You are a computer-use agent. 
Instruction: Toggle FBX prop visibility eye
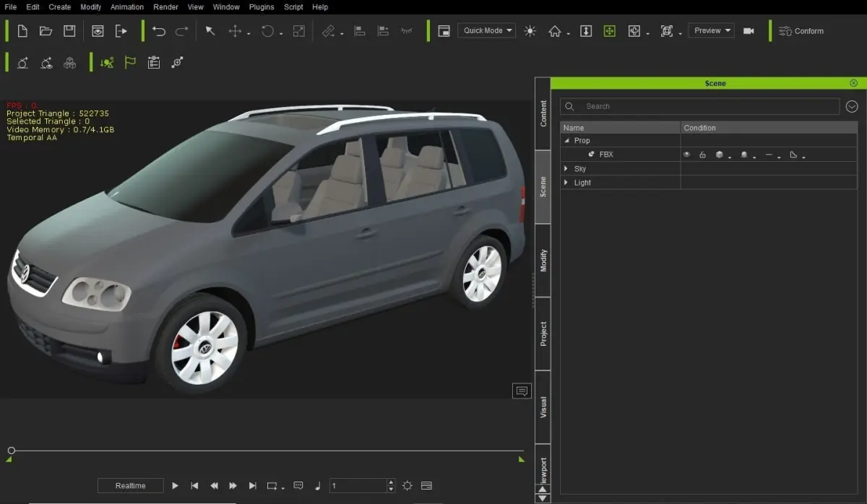click(686, 155)
